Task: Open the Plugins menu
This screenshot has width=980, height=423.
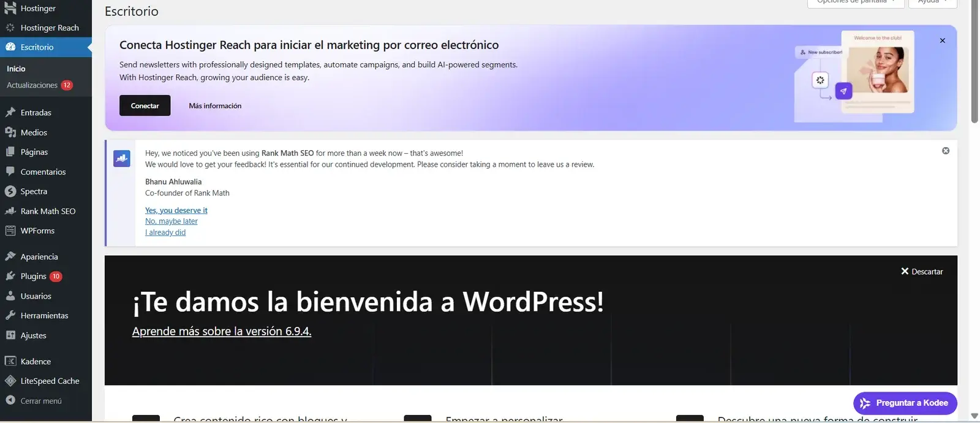Action: click(x=46, y=276)
